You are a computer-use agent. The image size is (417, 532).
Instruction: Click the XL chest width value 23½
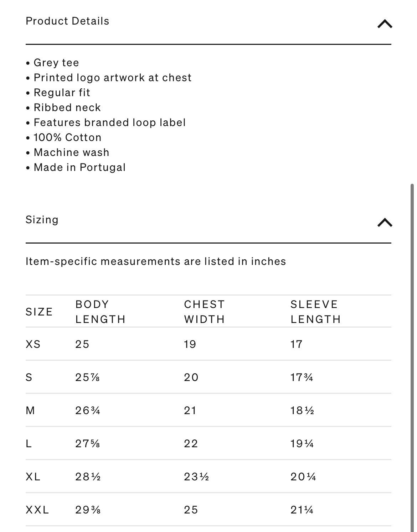click(196, 477)
